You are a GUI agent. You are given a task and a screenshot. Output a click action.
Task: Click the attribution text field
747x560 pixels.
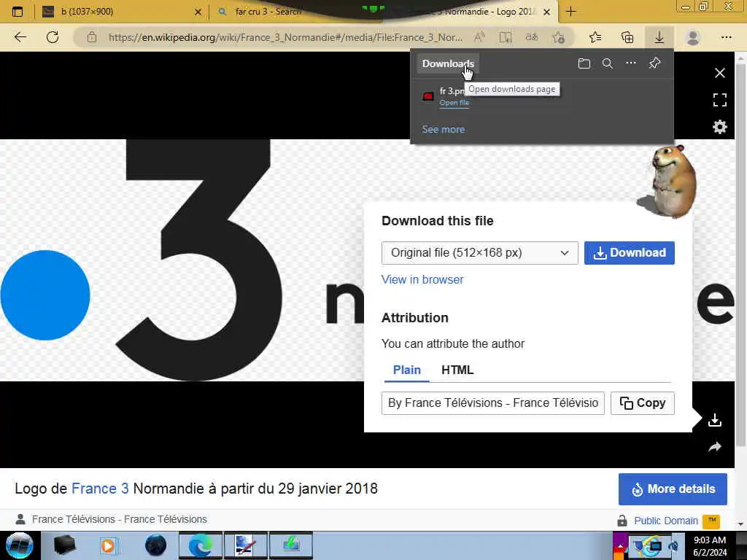pyautogui.click(x=493, y=403)
